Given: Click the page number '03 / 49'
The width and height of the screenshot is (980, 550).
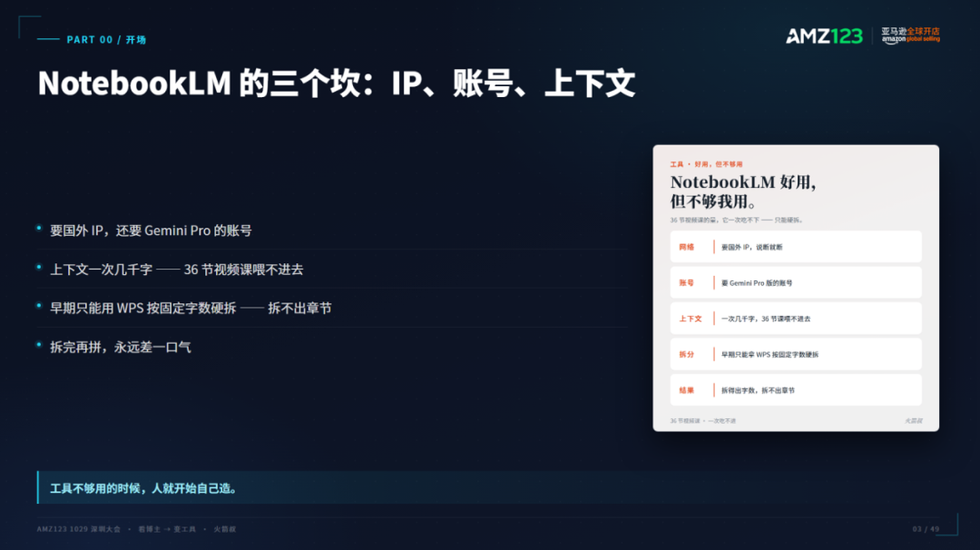Looking at the screenshot, I should coord(926,529).
